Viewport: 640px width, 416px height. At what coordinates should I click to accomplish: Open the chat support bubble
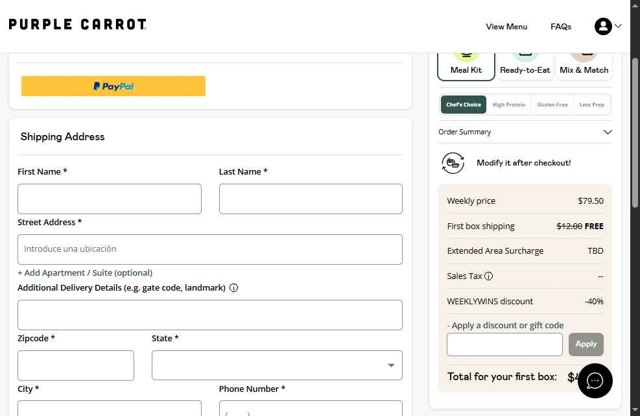(x=595, y=380)
